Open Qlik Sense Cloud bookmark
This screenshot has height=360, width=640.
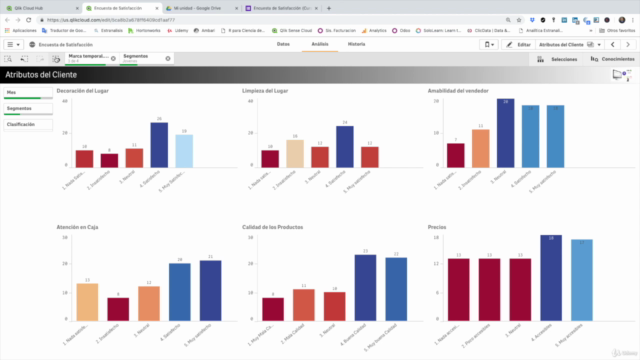292,31
